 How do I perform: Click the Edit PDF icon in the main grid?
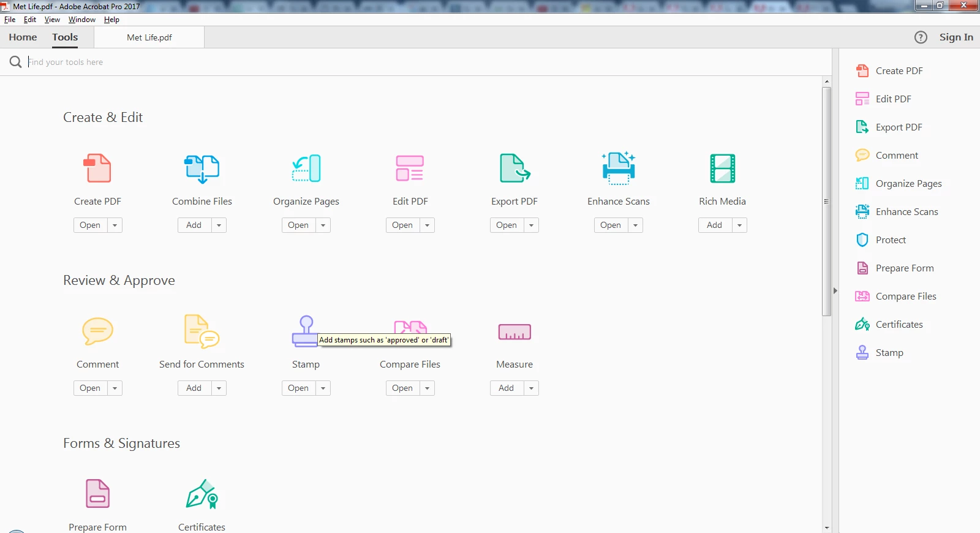point(410,168)
